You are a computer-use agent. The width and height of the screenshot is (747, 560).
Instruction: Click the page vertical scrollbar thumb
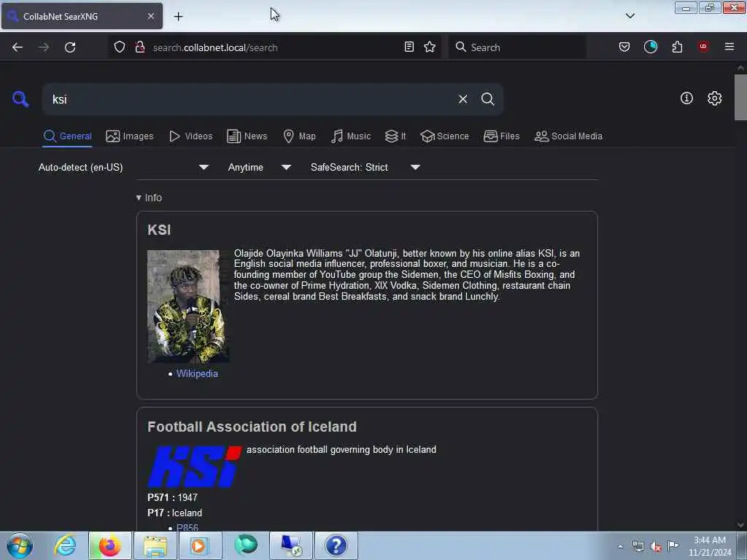[x=740, y=97]
